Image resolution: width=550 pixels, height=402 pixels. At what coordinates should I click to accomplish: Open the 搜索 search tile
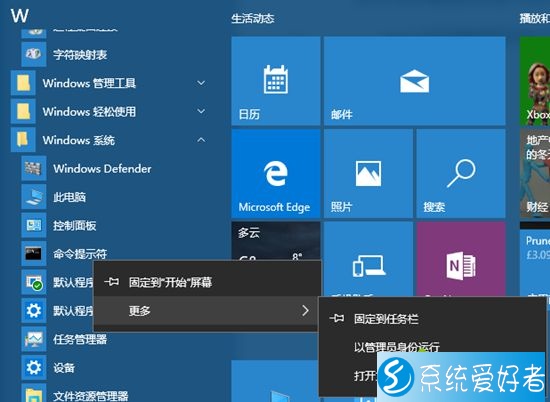pyautogui.click(x=461, y=173)
